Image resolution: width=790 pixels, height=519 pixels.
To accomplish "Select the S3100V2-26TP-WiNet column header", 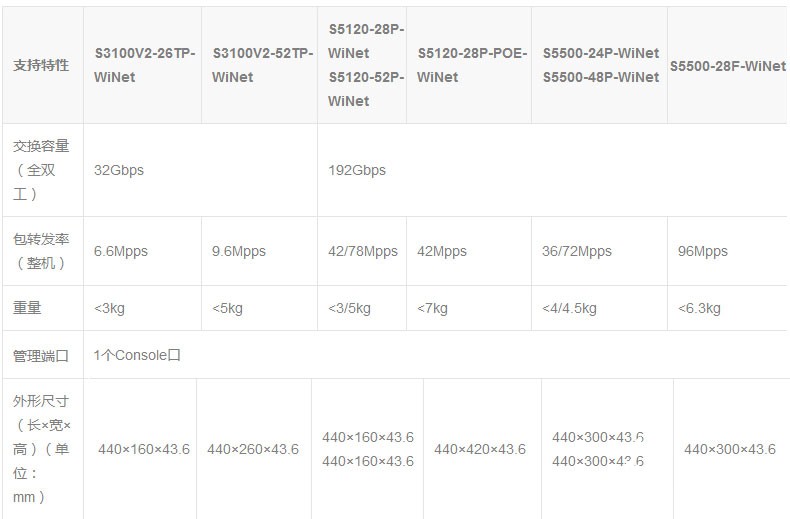I will coord(144,65).
